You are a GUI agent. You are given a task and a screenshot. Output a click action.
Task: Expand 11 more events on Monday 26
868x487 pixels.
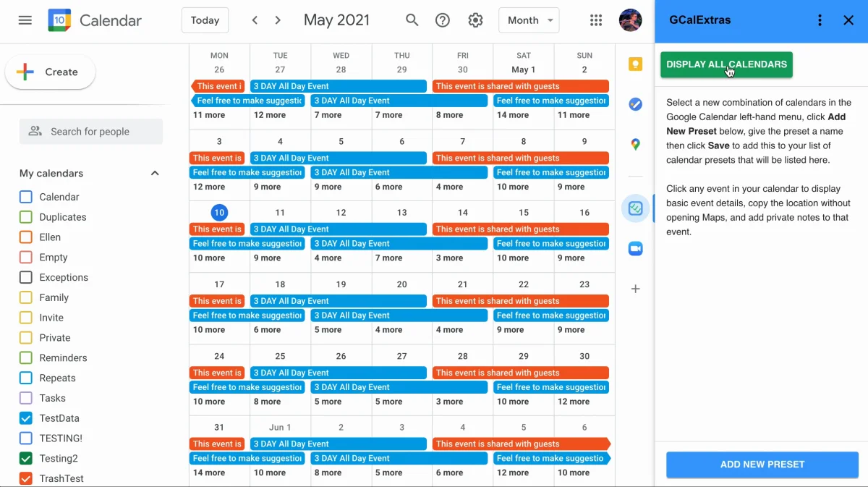click(209, 115)
